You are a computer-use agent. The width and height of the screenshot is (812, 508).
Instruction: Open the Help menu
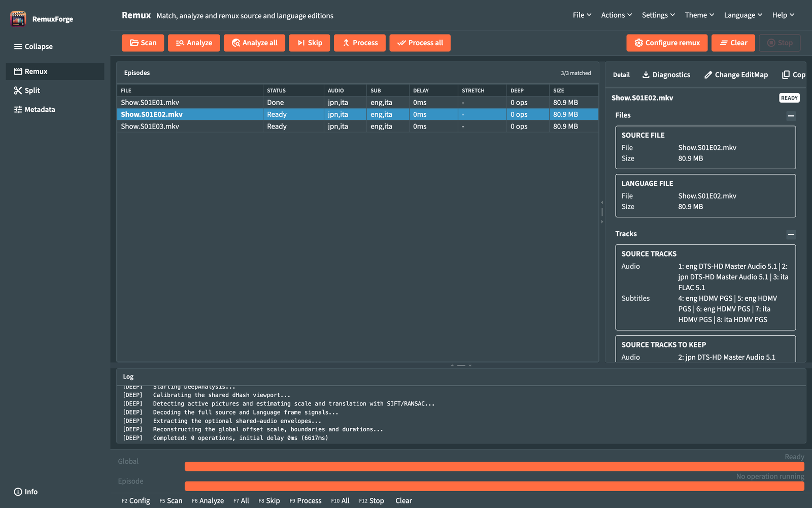point(783,15)
